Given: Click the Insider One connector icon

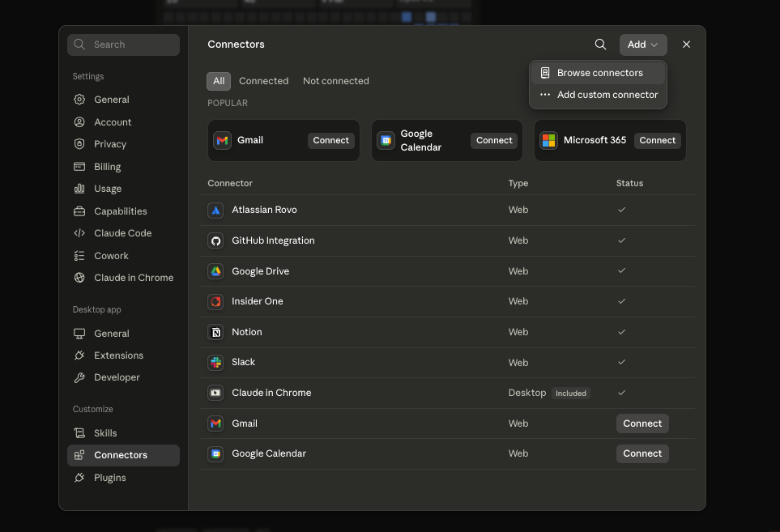Looking at the screenshot, I should tap(215, 301).
